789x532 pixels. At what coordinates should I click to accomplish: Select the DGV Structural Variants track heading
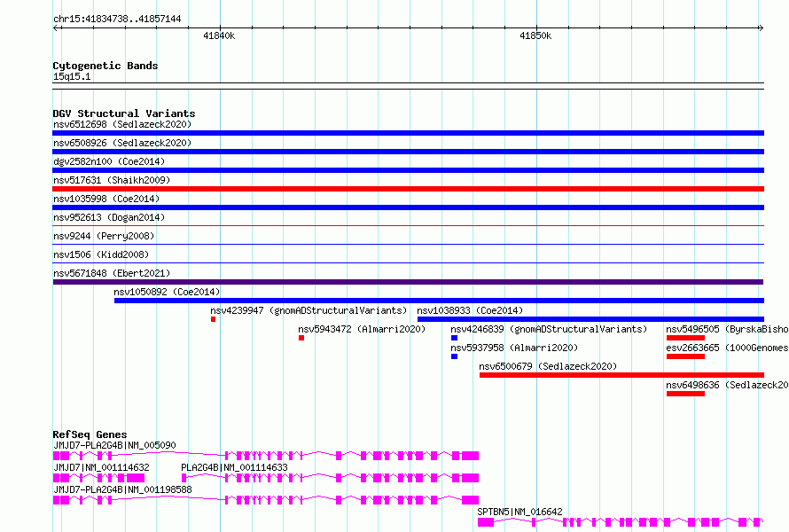click(x=124, y=113)
